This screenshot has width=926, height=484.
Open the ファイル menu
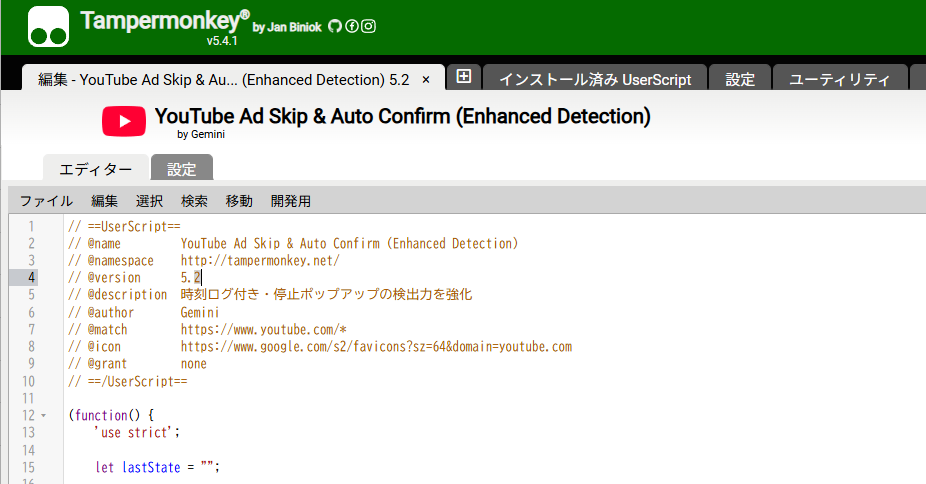click(x=46, y=201)
